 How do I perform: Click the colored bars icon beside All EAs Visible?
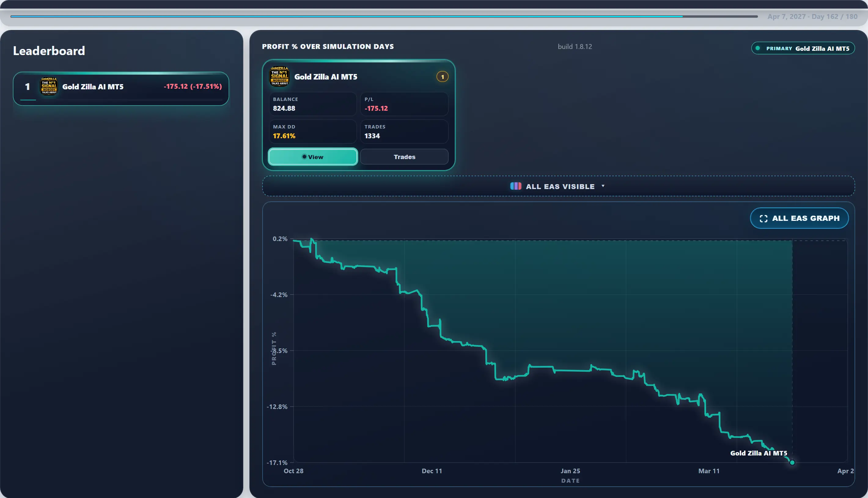click(x=516, y=186)
